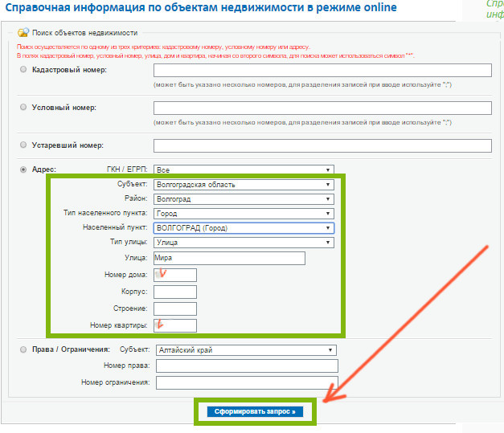Click the Номер дома input field
Image resolution: width=504 pixels, height=433 pixels.
[x=174, y=276]
